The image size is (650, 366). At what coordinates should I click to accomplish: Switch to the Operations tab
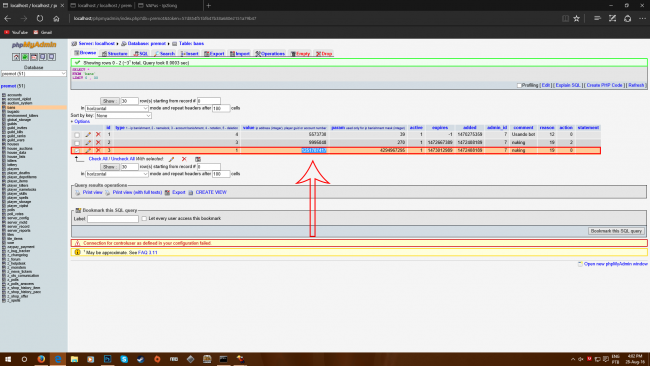click(270, 54)
